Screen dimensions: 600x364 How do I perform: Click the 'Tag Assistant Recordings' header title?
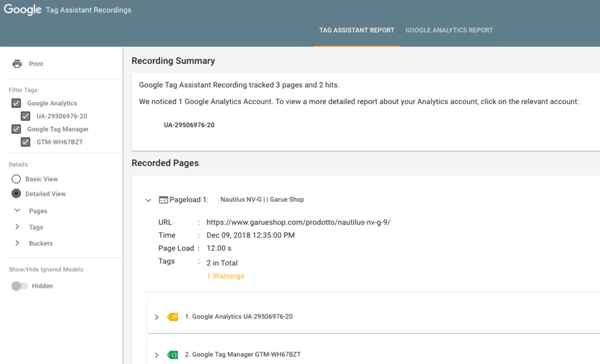click(x=88, y=10)
